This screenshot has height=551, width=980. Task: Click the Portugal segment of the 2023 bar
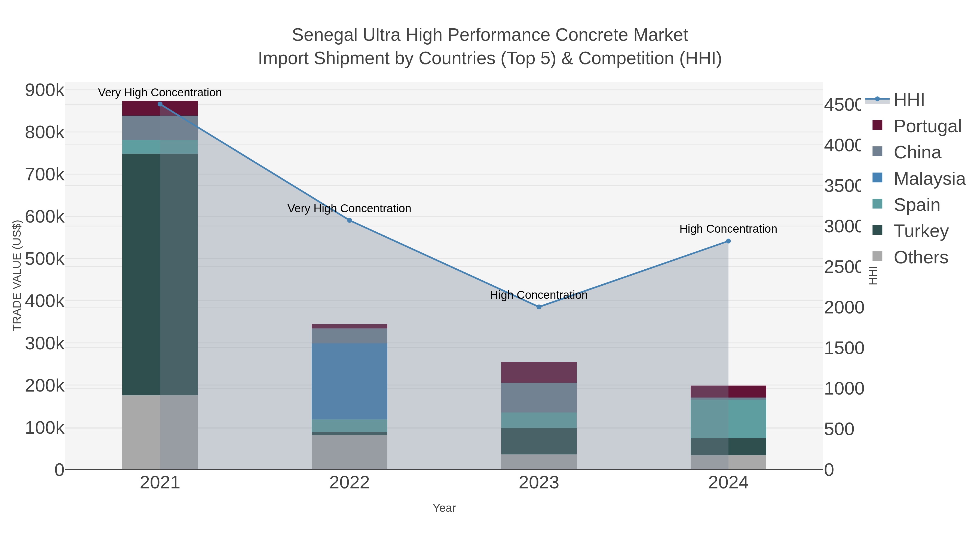click(539, 372)
